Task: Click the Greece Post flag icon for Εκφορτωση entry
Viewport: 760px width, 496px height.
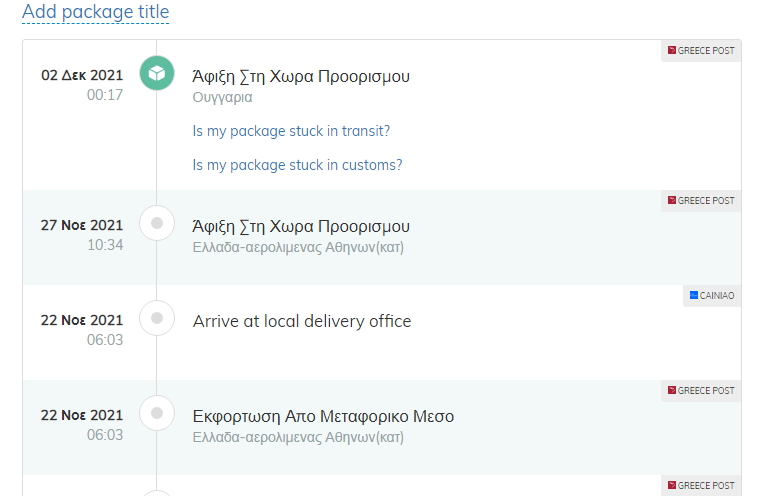Action: point(672,390)
